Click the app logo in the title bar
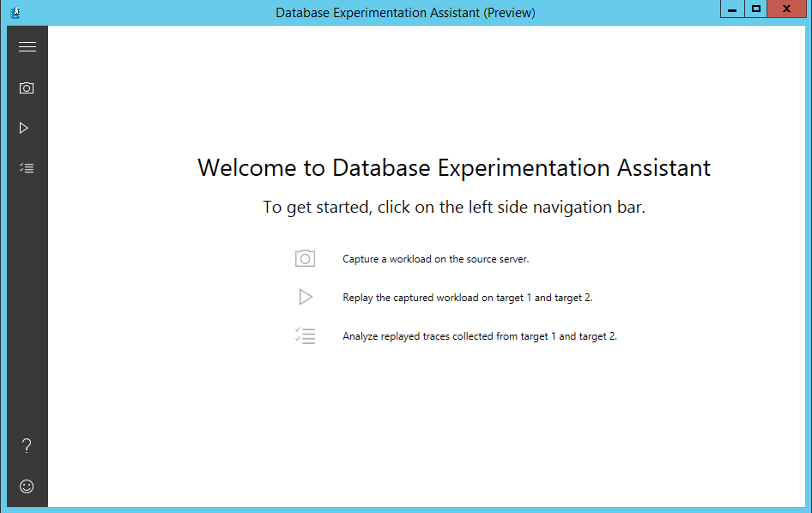The height and width of the screenshot is (513, 812). click(15, 12)
